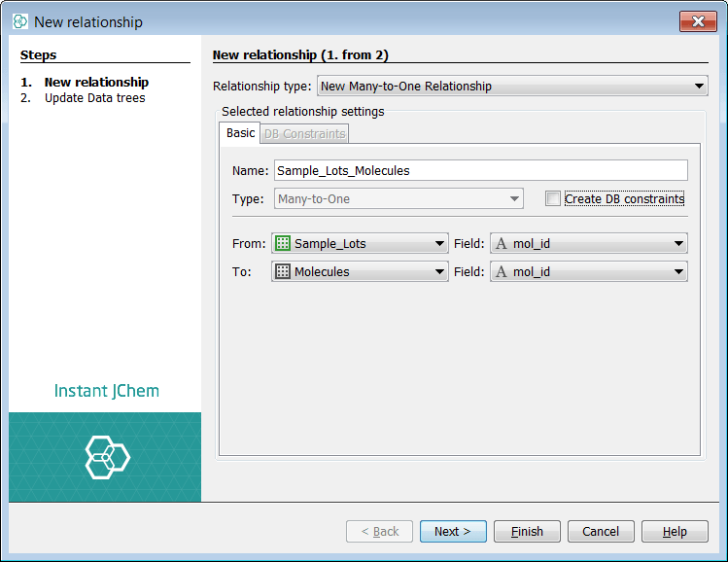The image size is (728, 562).
Task: Click the Molecules table icon
Action: tap(283, 272)
